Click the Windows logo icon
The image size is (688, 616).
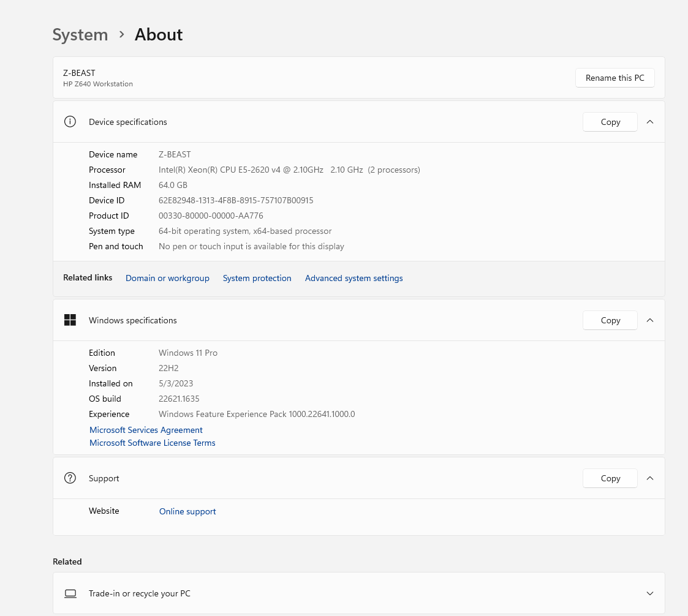70,320
